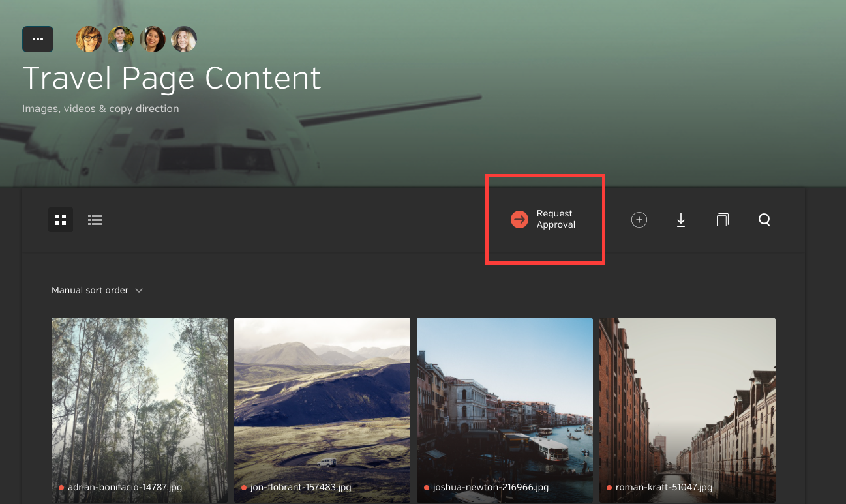
Task: Click the orange status dot on roman-kraft image
Action: [x=609, y=488]
